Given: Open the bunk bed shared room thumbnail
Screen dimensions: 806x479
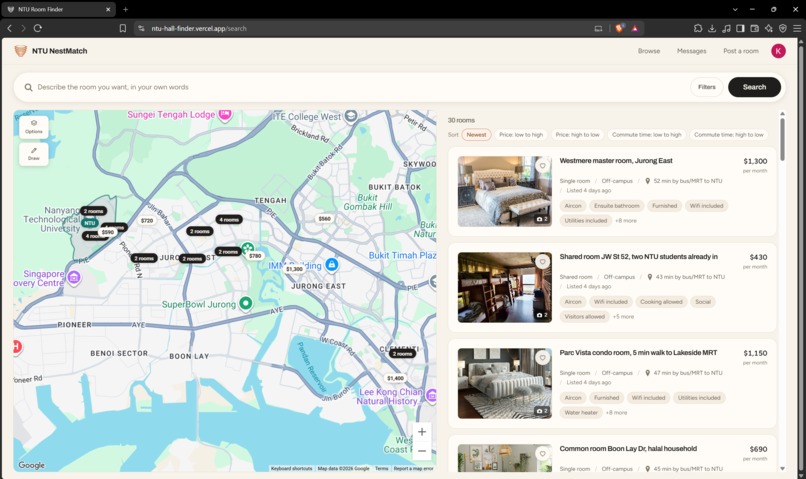Looking at the screenshot, I should pos(504,287).
